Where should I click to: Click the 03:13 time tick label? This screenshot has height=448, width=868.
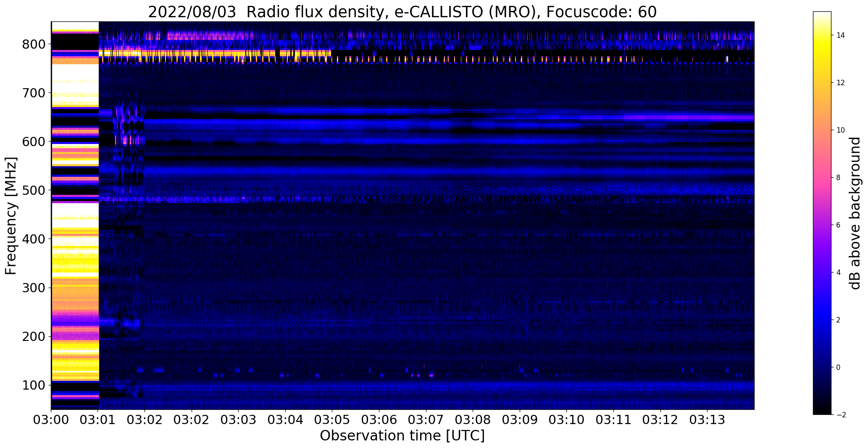(x=708, y=420)
